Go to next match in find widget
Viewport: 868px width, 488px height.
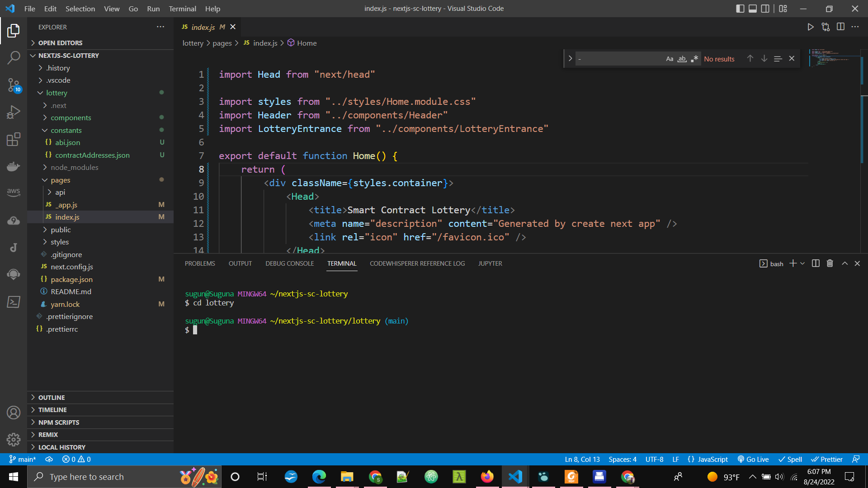[764, 59]
